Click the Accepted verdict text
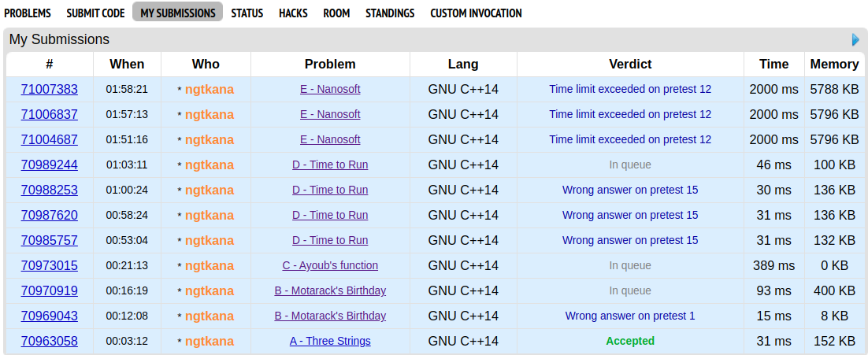The image size is (868, 355). click(630, 341)
